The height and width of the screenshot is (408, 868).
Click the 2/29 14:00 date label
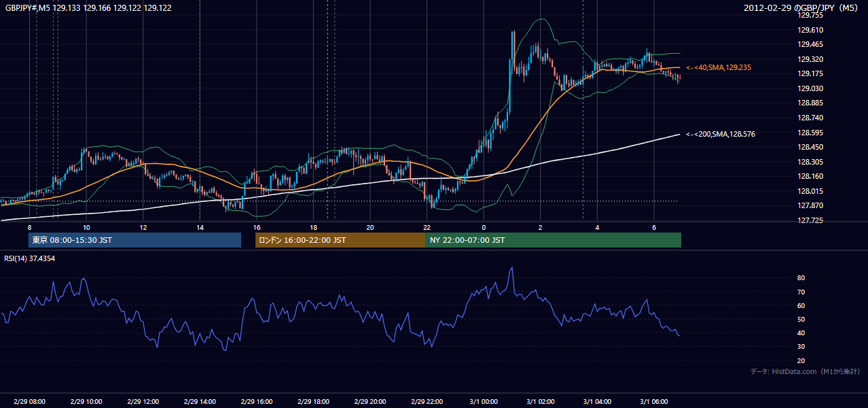pos(200,402)
